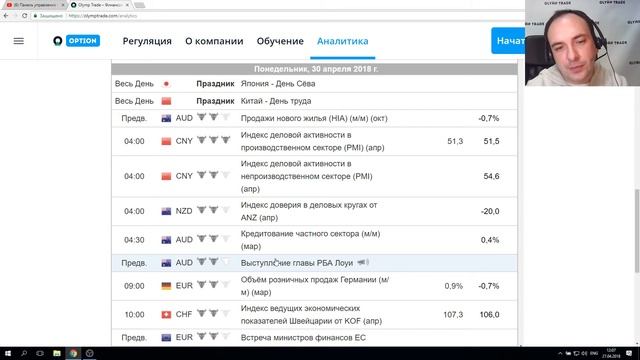Click the value 106,0 in CHF row
640x360 pixels.
489,315
